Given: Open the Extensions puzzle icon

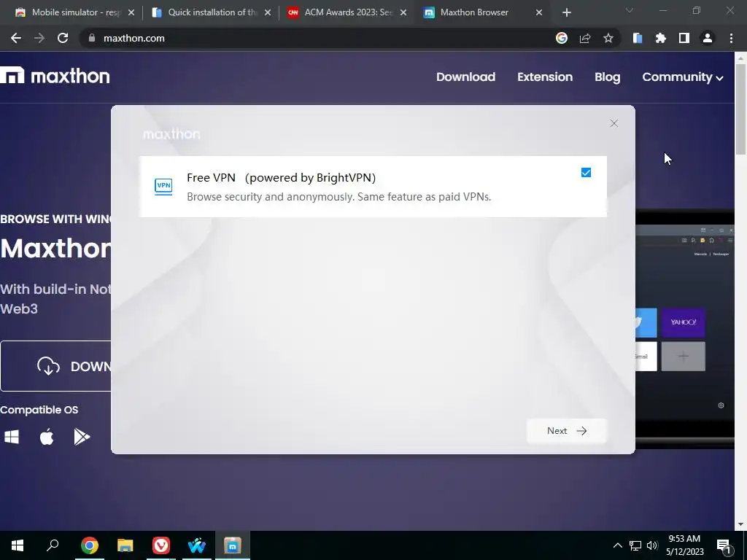Looking at the screenshot, I should 661,38.
